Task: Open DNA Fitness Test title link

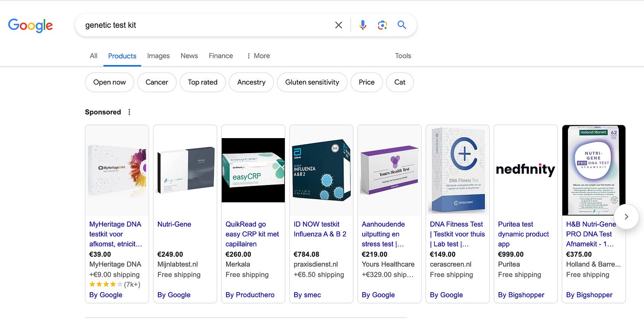Action: 457,234
